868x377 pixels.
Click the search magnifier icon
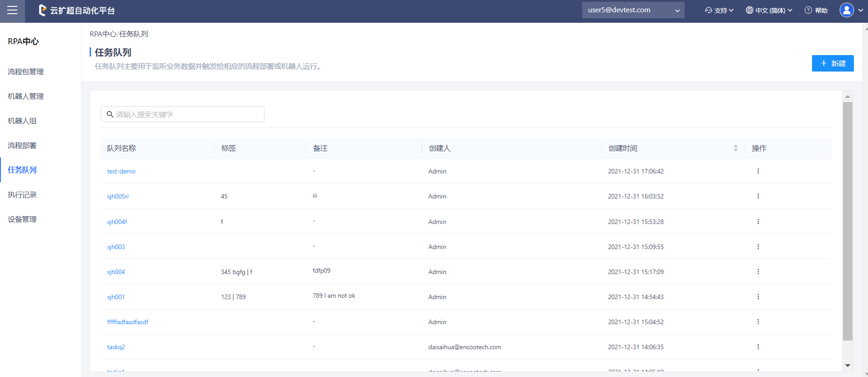click(x=110, y=114)
